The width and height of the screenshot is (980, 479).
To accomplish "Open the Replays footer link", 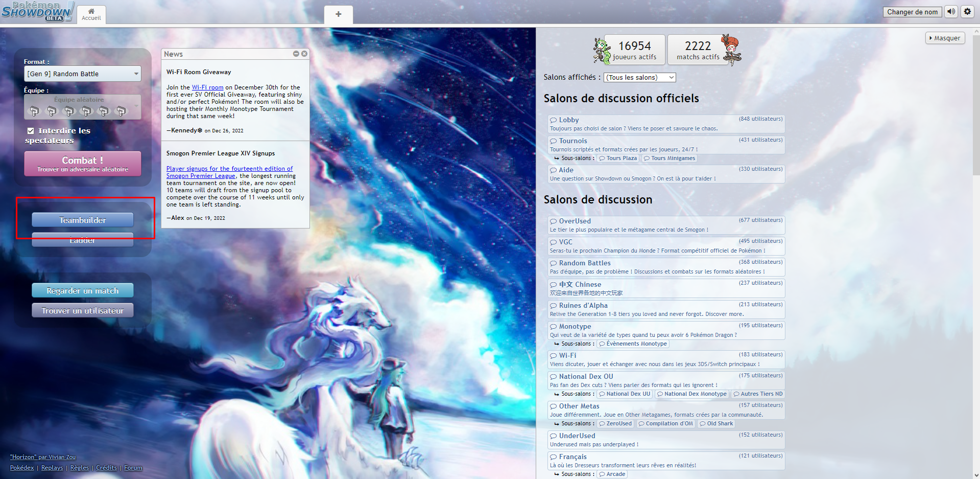I will click(52, 468).
